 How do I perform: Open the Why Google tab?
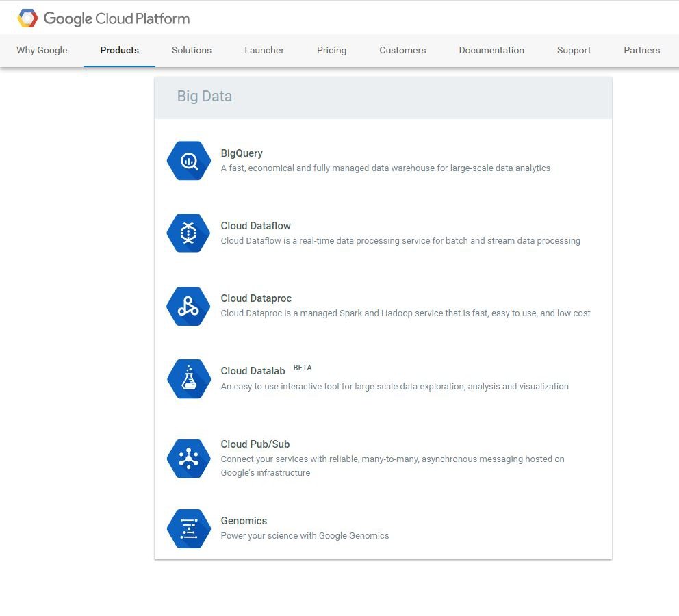42,50
